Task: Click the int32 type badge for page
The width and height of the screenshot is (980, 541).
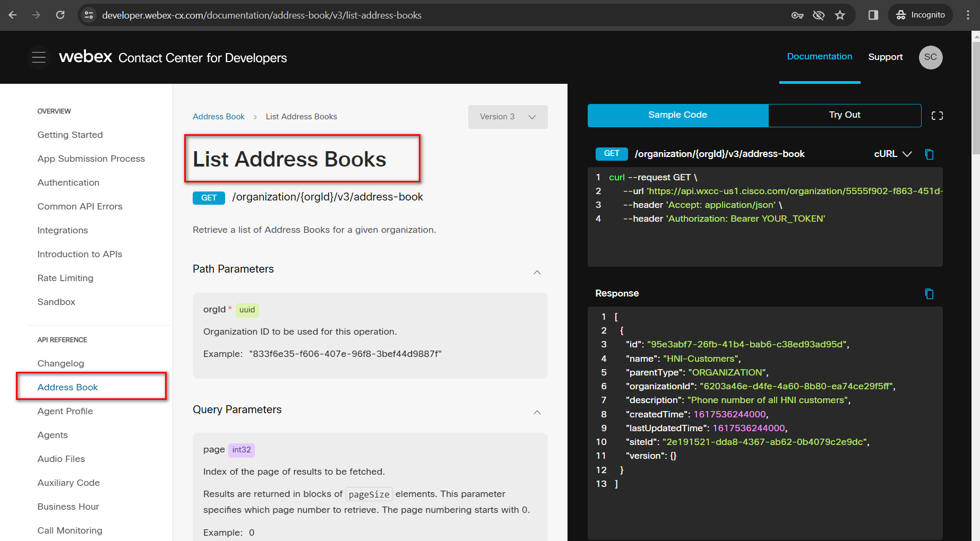Action: point(242,450)
